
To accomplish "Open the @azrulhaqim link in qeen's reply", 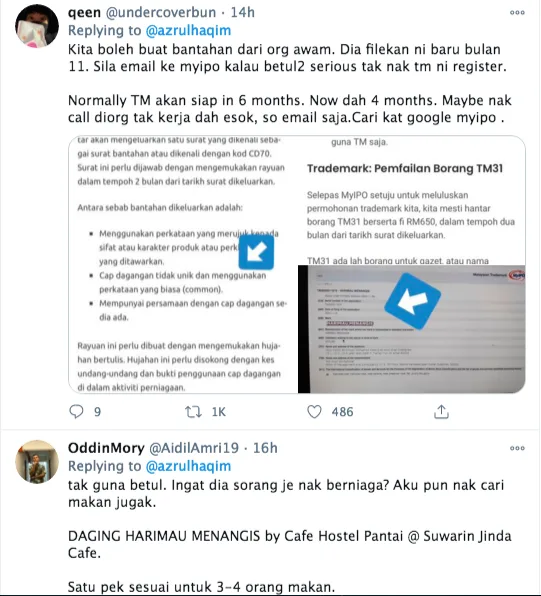I will (x=188, y=30).
